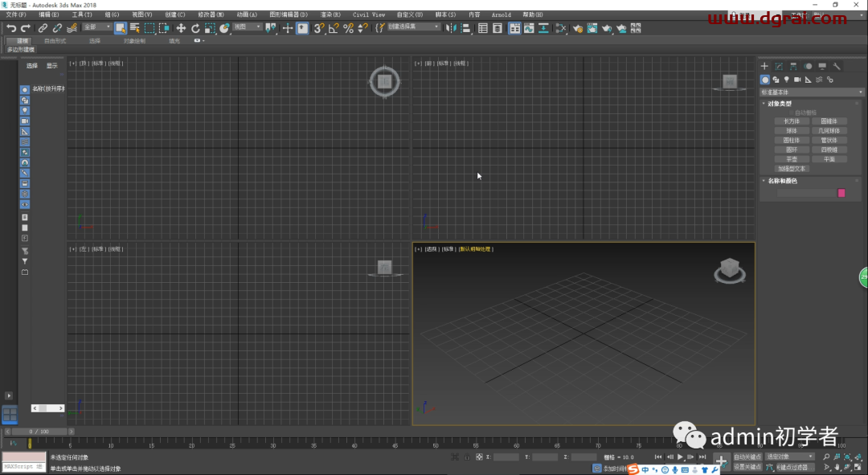
Task: Click the time slider 0 / 100 handle
Action: [x=39, y=432]
